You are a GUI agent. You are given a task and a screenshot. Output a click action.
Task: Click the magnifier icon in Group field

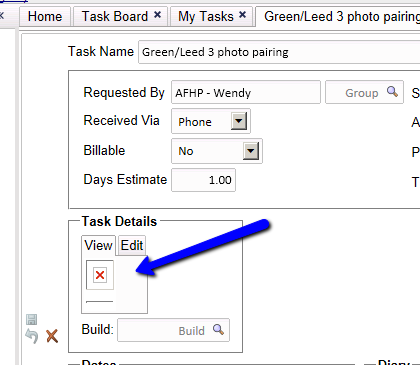click(392, 91)
